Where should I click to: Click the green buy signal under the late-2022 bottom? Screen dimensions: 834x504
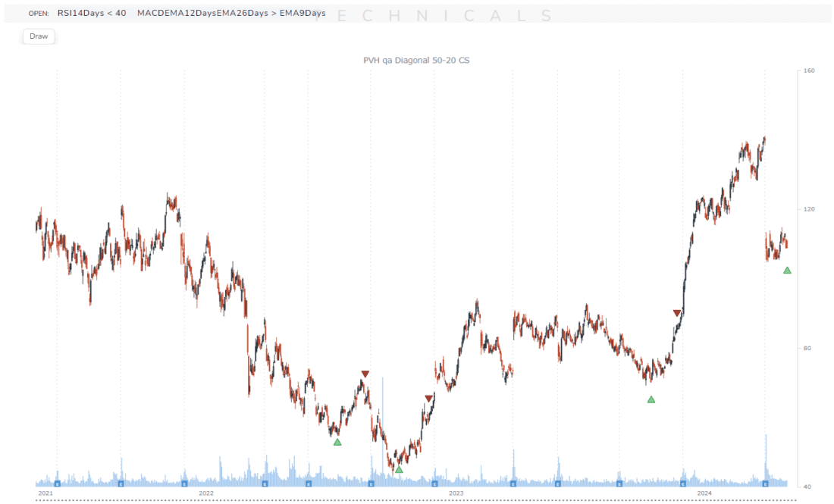pos(397,469)
